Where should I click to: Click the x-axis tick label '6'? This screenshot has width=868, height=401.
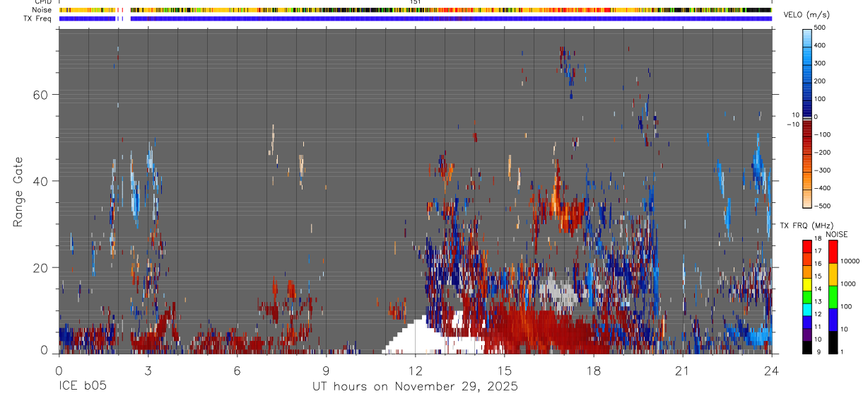point(237,370)
